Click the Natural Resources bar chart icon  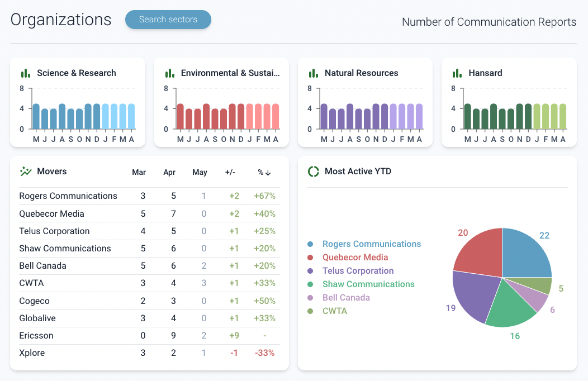click(x=313, y=73)
